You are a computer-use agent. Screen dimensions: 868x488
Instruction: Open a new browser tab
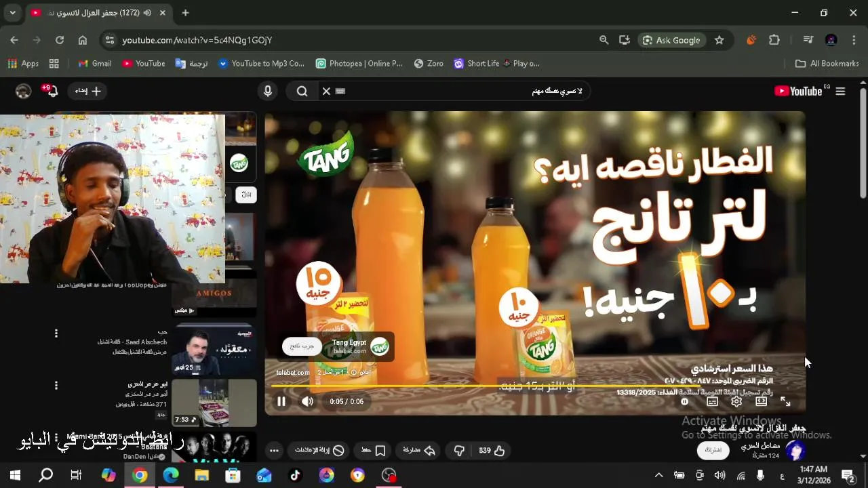click(185, 13)
